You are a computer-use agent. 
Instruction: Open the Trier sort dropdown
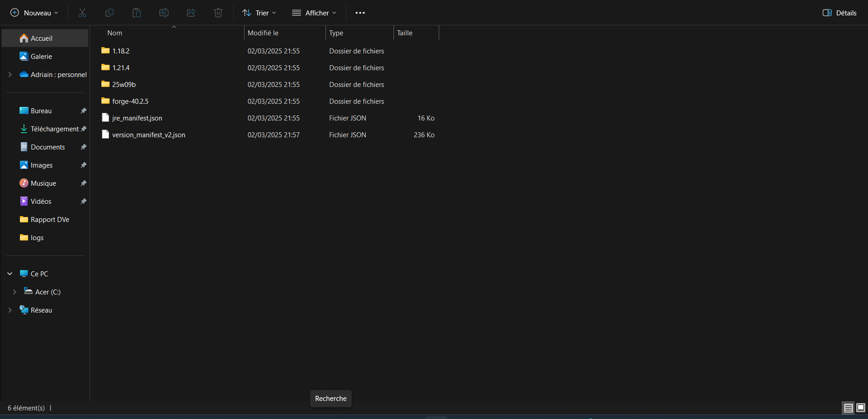coord(259,13)
